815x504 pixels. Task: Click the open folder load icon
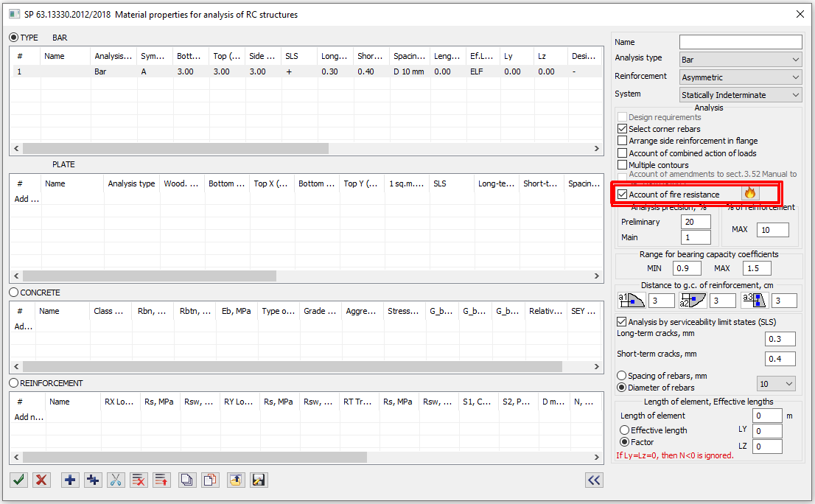[x=236, y=480]
